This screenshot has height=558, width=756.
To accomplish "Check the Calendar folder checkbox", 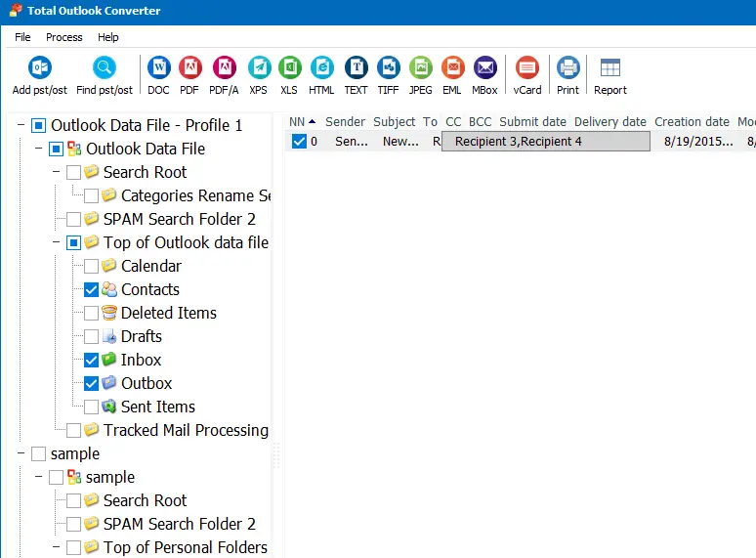I will point(91,266).
